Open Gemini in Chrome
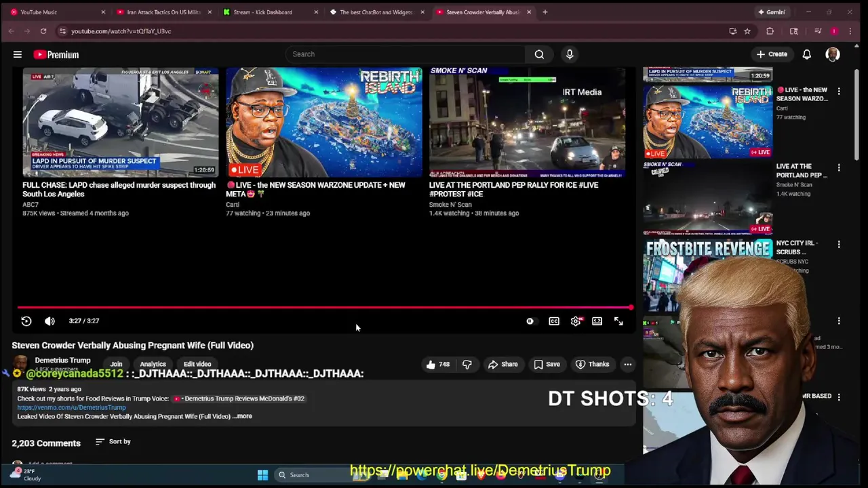Screen dimensions: 868x488 tap(772, 12)
